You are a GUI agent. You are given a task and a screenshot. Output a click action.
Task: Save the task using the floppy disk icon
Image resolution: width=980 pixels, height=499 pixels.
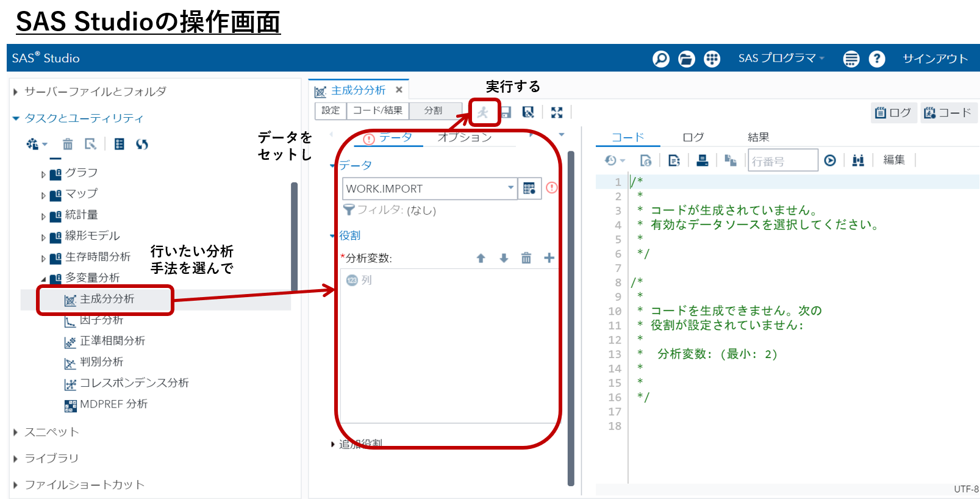[506, 112]
